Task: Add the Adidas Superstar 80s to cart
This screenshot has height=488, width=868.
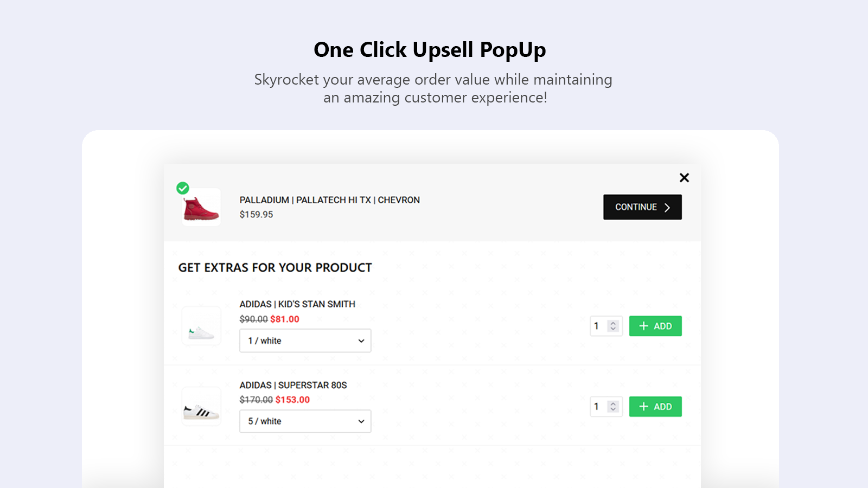Action: click(655, 406)
